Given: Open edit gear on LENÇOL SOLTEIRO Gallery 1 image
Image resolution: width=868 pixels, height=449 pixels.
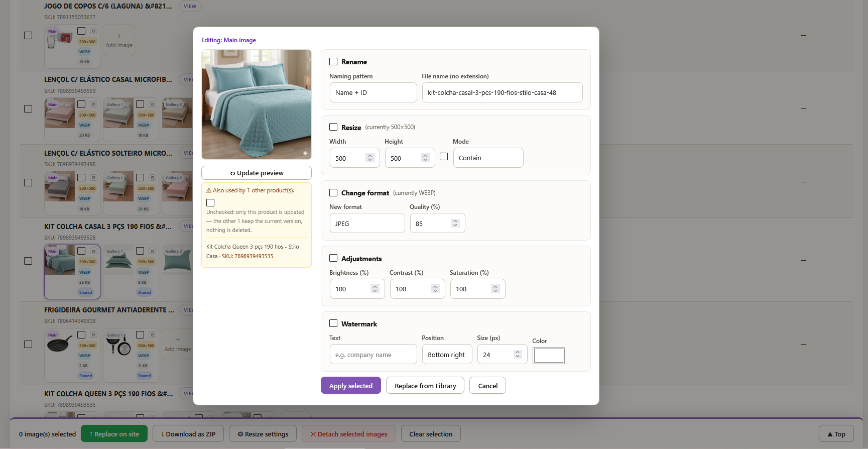Looking at the screenshot, I should pos(152,178).
